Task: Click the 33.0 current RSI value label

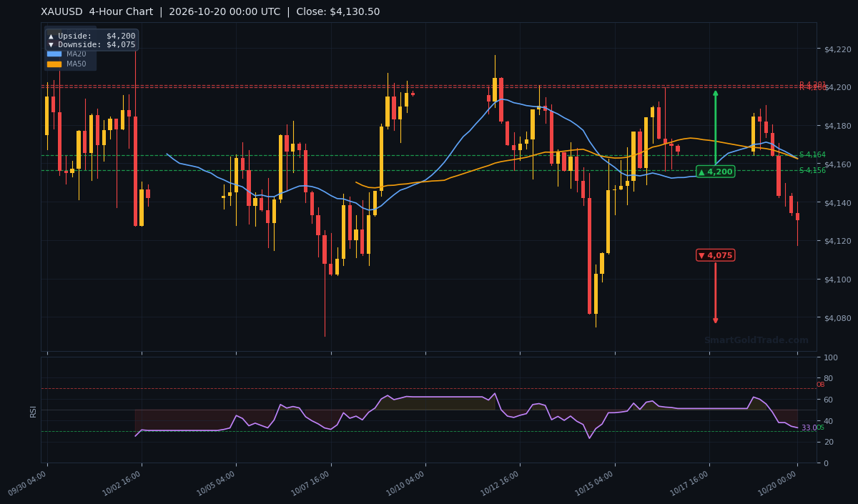Action: (x=808, y=428)
